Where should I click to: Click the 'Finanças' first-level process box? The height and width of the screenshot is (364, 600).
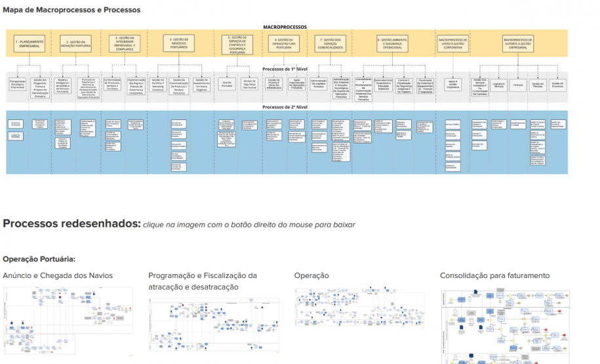(x=517, y=84)
